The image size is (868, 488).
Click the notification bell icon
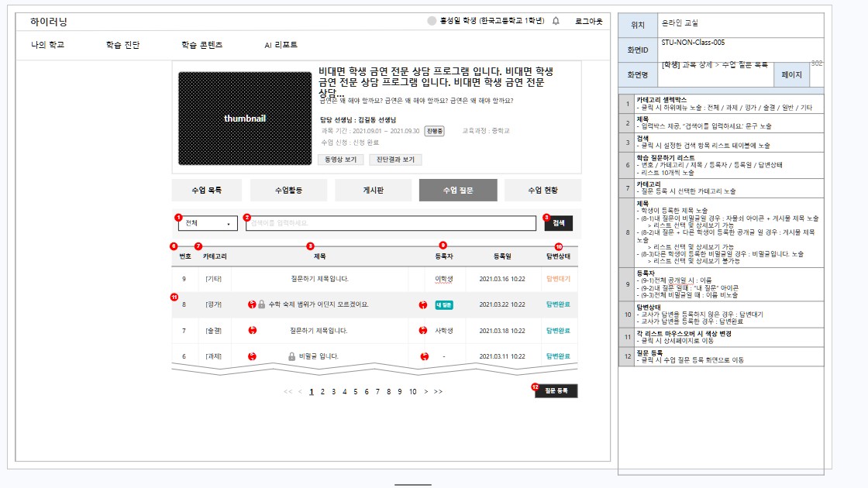pos(556,21)
